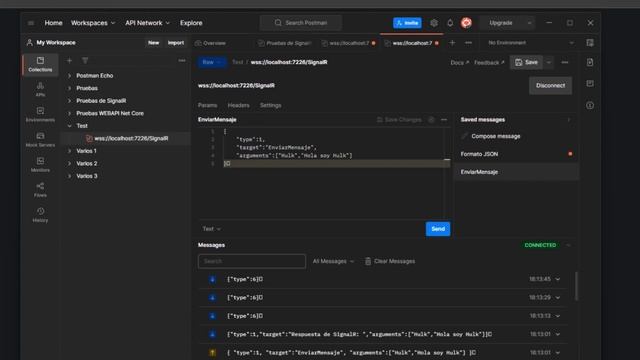Click the Clear Messages trash icon
The height and width of the screenshot is (360, 640).
coord(368,261)
